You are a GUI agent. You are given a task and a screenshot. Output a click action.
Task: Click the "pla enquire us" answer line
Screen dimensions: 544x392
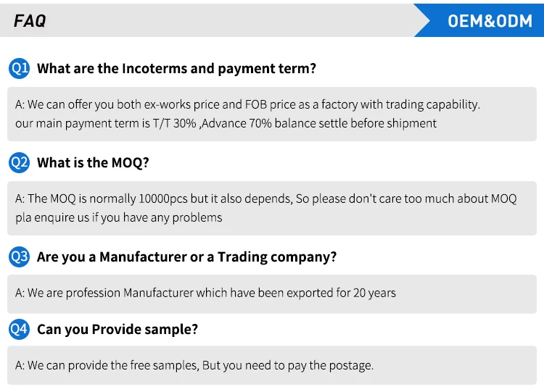click(119, 217)
